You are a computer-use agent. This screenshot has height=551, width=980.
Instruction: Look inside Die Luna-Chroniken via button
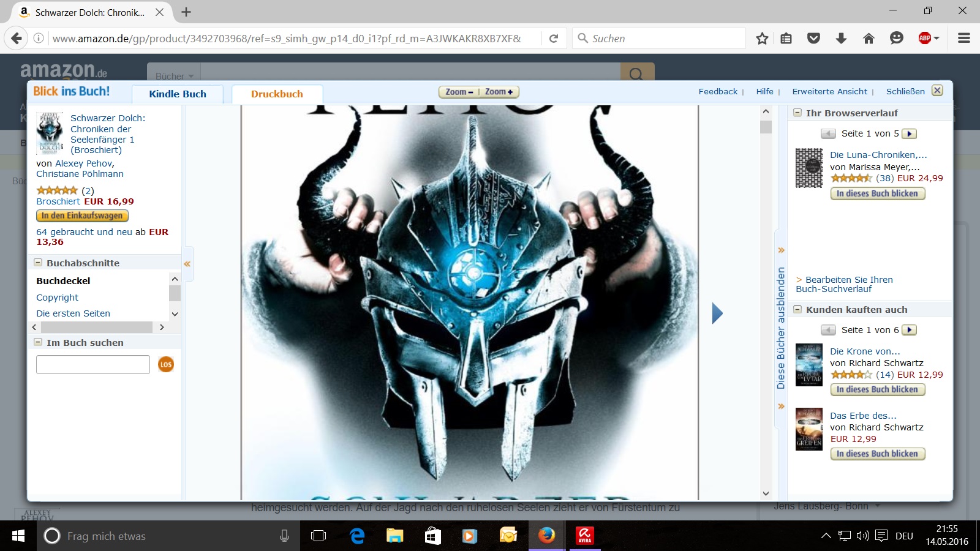pyautogui.click(x=877, y=193)
